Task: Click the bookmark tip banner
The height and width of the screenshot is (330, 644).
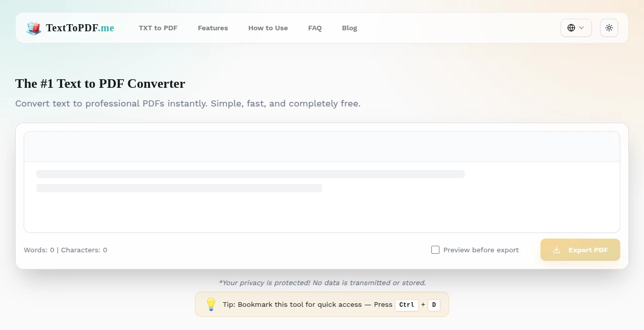Action: click(322, 304)
